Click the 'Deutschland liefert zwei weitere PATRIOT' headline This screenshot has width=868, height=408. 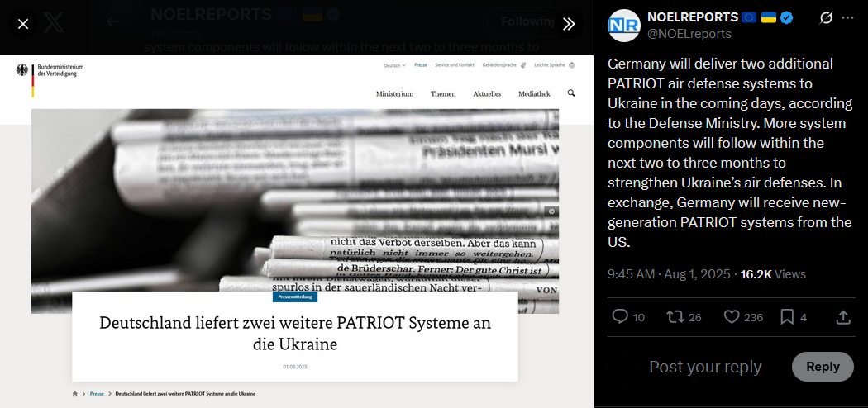[x=295, y=334]
